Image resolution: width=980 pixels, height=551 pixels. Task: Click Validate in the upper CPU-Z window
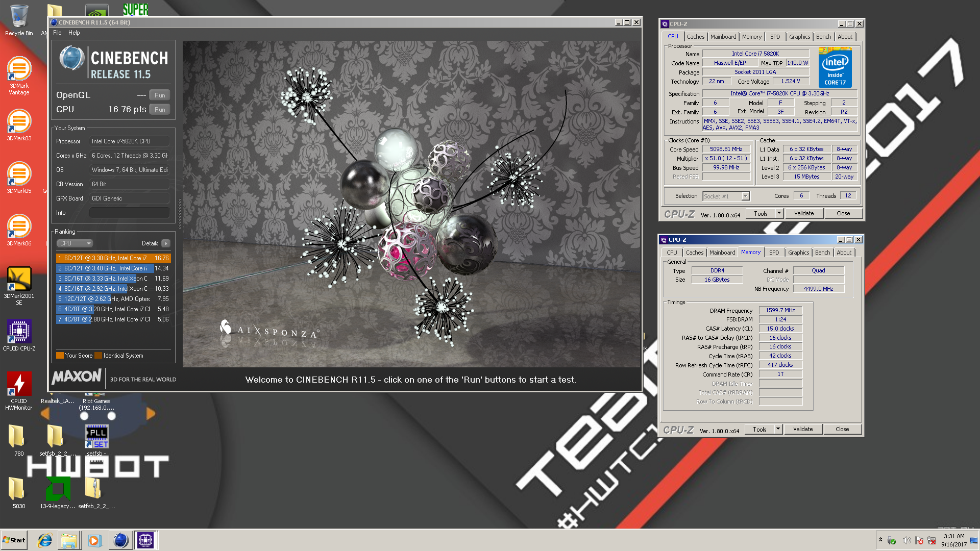804,213
